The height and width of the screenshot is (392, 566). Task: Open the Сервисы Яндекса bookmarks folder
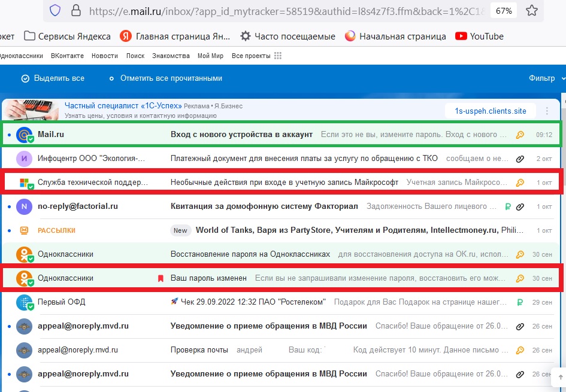pos(67,36)
